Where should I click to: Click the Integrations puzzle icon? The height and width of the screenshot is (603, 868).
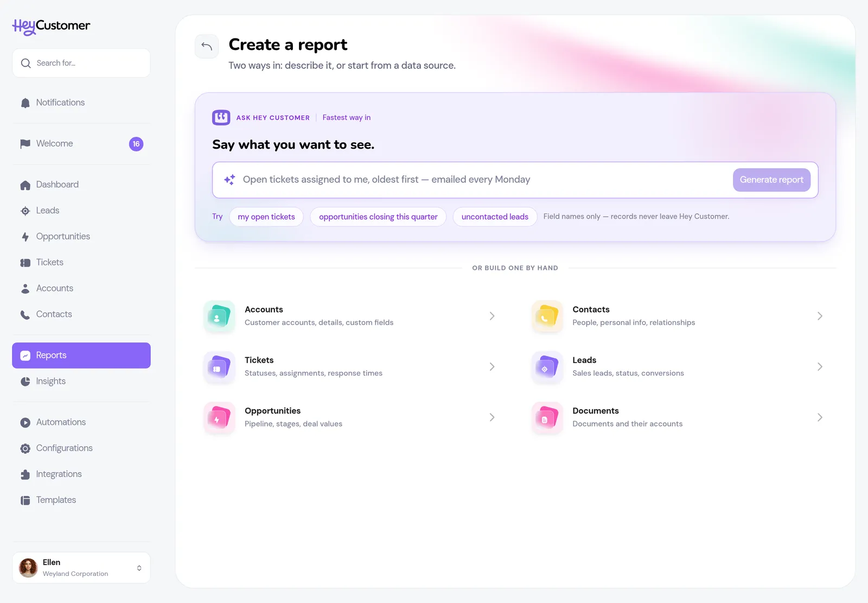25,474
